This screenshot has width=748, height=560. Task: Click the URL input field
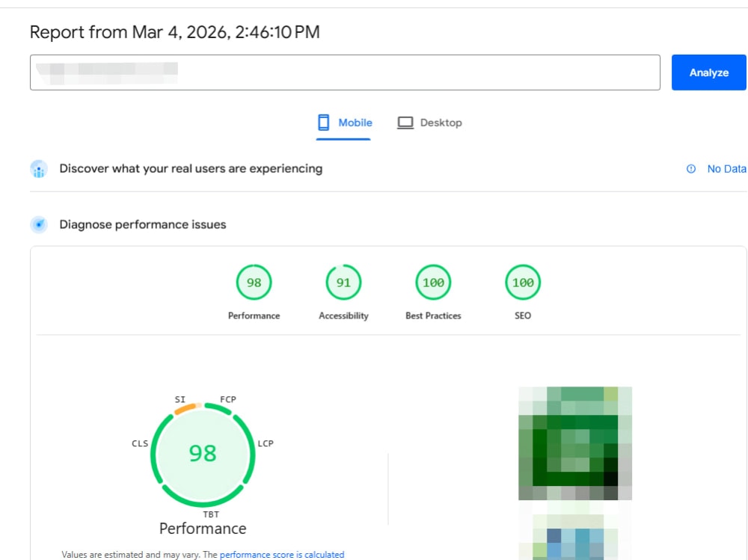pyautogui.click(x=345, y=73)
